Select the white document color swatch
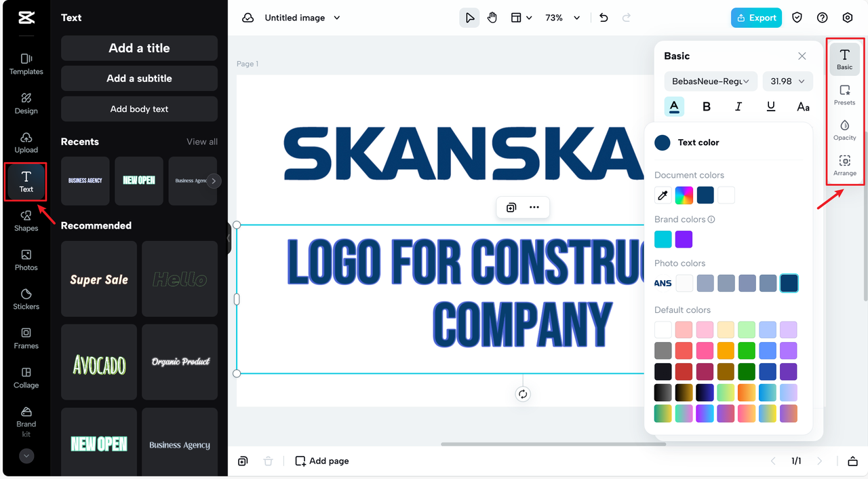The image size is (868, 479). click(726, 195)
